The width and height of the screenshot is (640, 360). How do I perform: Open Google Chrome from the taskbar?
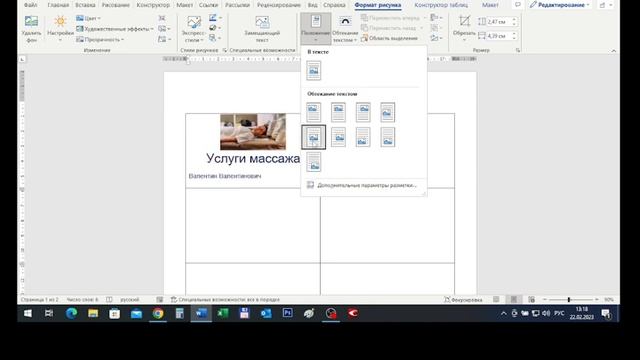point(158,313)
